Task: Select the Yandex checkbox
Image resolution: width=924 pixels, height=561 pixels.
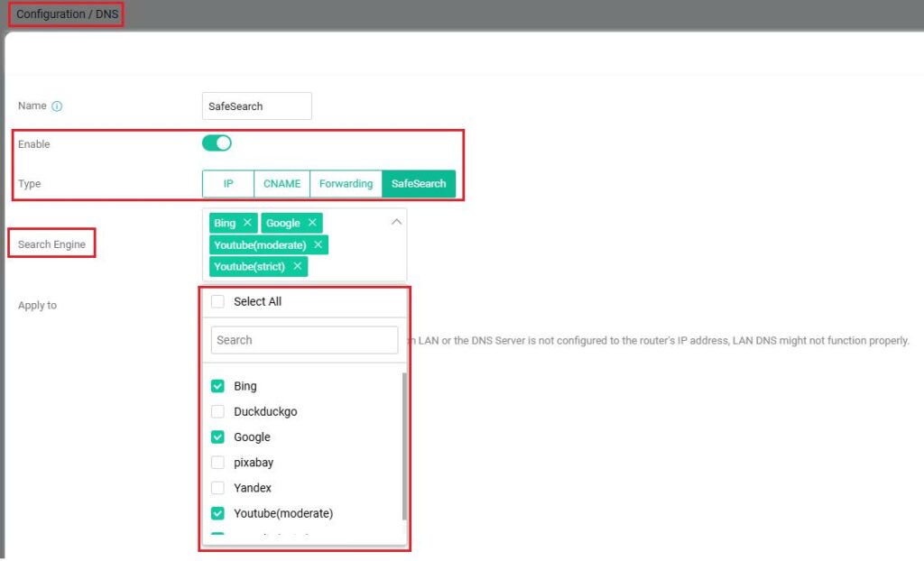Action: tap(217, 488)
